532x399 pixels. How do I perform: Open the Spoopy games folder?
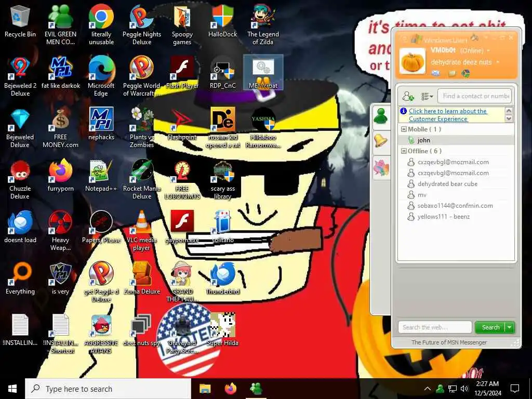182,25
